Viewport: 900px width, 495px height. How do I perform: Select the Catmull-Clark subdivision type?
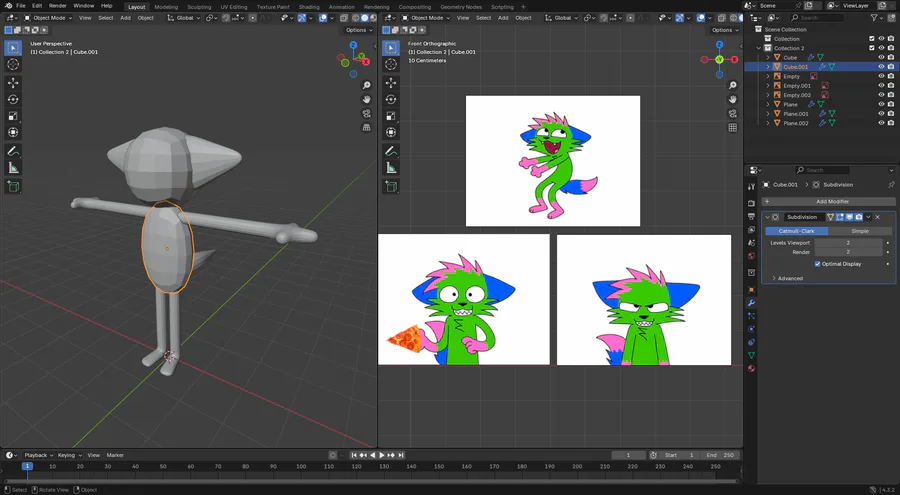point(797,231)
